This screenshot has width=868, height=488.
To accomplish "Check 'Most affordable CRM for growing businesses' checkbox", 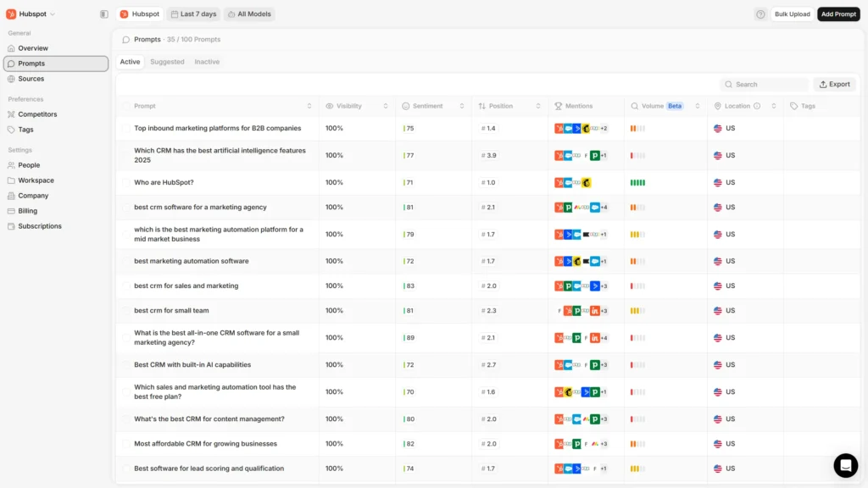I will 126,443.
